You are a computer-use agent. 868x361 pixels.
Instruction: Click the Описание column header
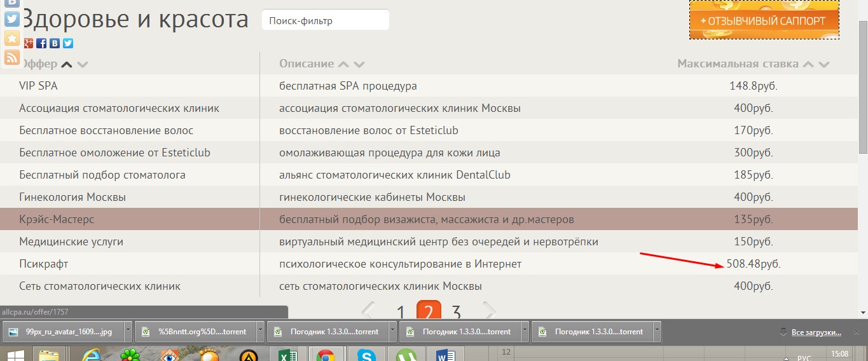[307, 64]
